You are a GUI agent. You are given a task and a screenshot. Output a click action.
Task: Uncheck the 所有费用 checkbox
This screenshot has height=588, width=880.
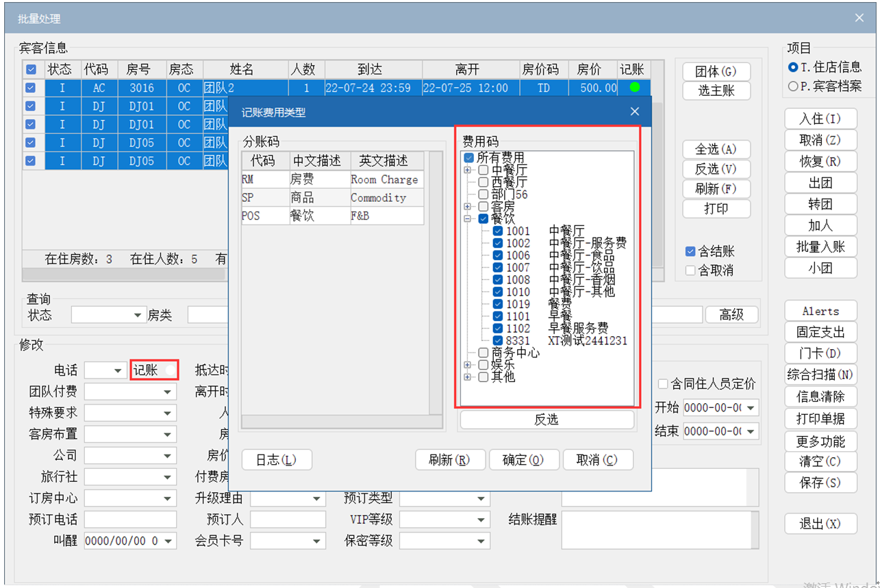(x=469, y=158)
